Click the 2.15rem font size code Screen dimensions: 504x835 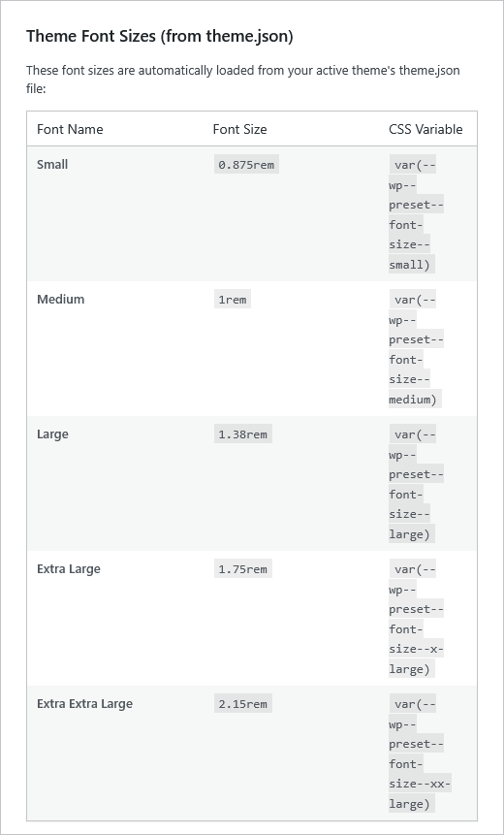point(242,703)
